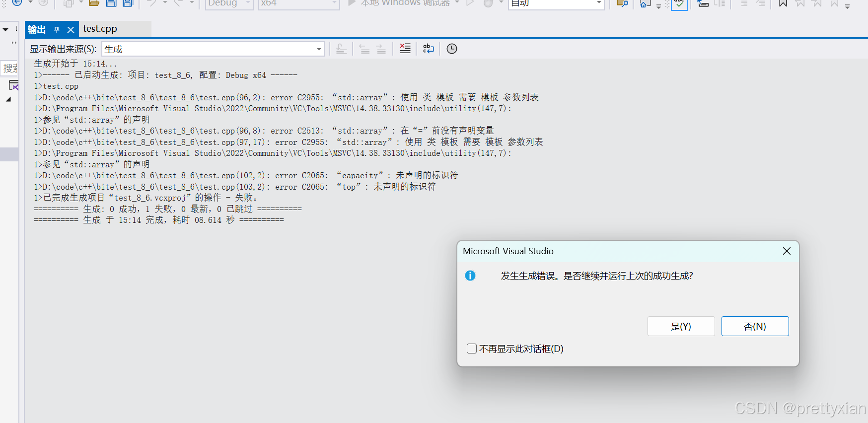Click start without debugging play icon

(470, 3)
